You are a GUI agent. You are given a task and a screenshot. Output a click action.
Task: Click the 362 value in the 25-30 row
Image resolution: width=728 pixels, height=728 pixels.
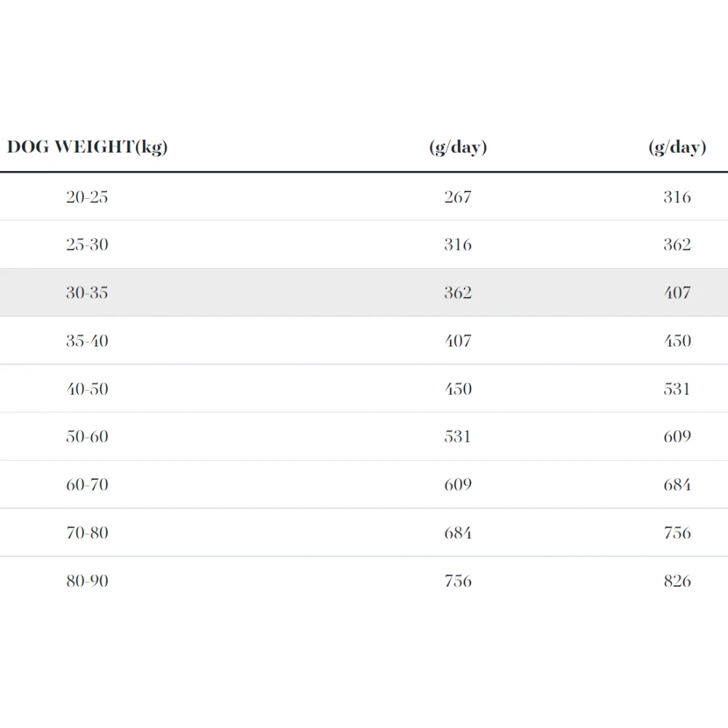pyautogui.click(x=677, y=245)
